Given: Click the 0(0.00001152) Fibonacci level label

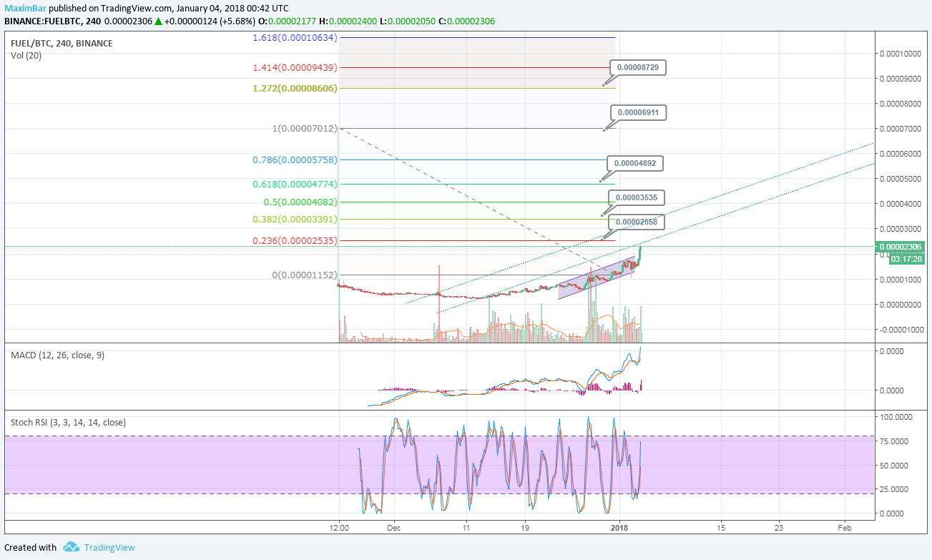Looking at the screenshot, I should coord(304,275).
